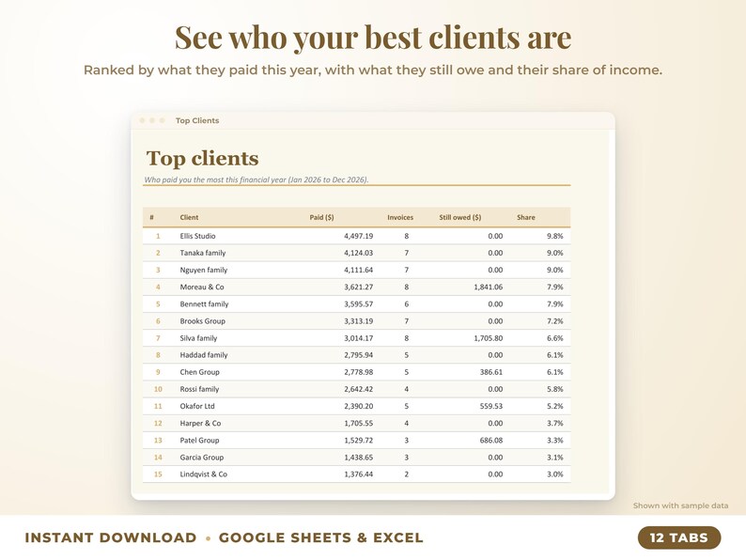Click the paid amount 2,795.94
746x560 pixels.
tap(358, 355)
